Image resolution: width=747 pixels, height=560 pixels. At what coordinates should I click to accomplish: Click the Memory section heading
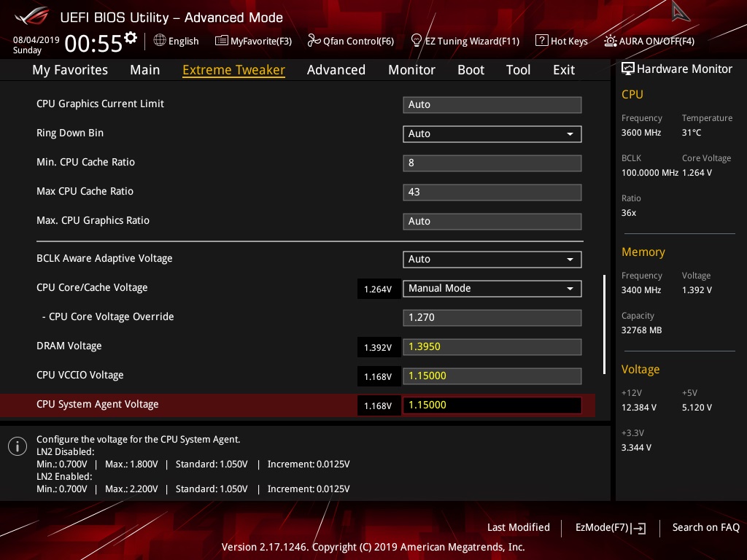643,252
